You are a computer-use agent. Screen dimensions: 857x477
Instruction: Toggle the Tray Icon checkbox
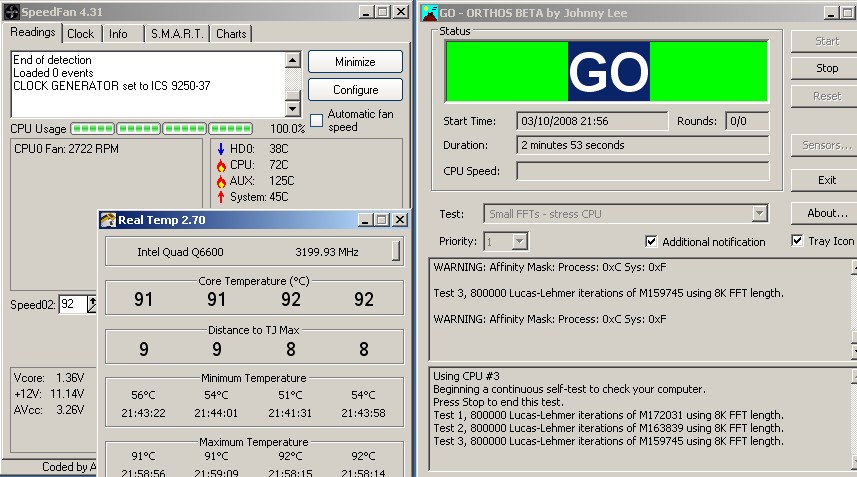tap(797, 241)
